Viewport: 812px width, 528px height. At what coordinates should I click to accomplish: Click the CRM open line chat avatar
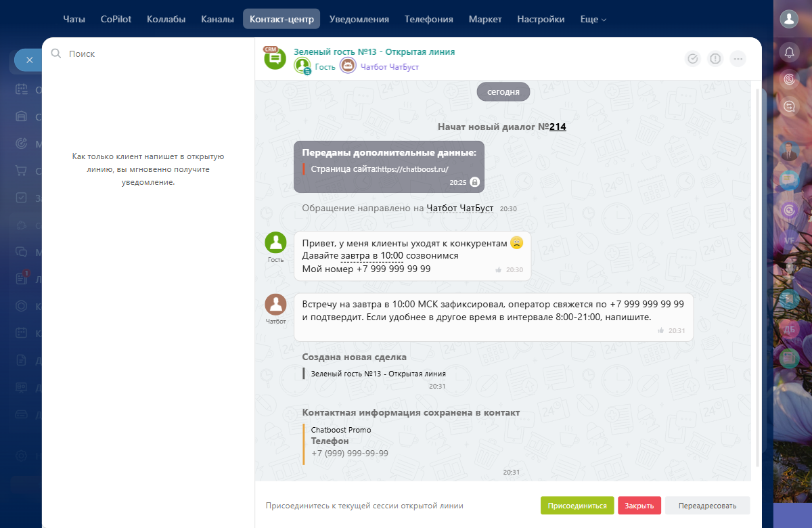tap(275, 58)
